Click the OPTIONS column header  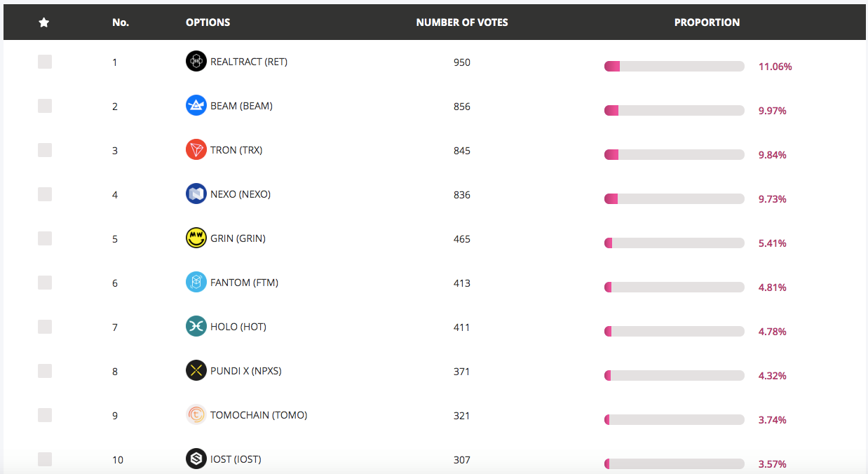(x=208, y=22)
